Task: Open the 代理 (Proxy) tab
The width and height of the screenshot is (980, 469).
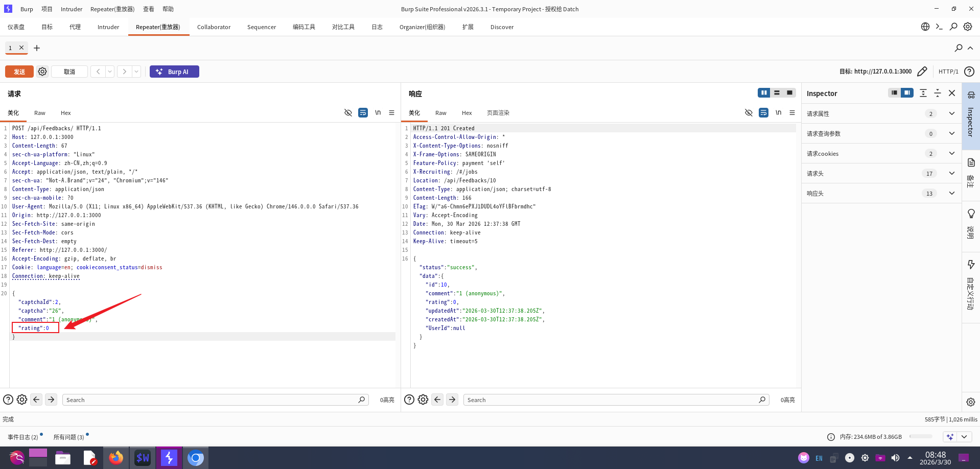Action: click(75, 27)
